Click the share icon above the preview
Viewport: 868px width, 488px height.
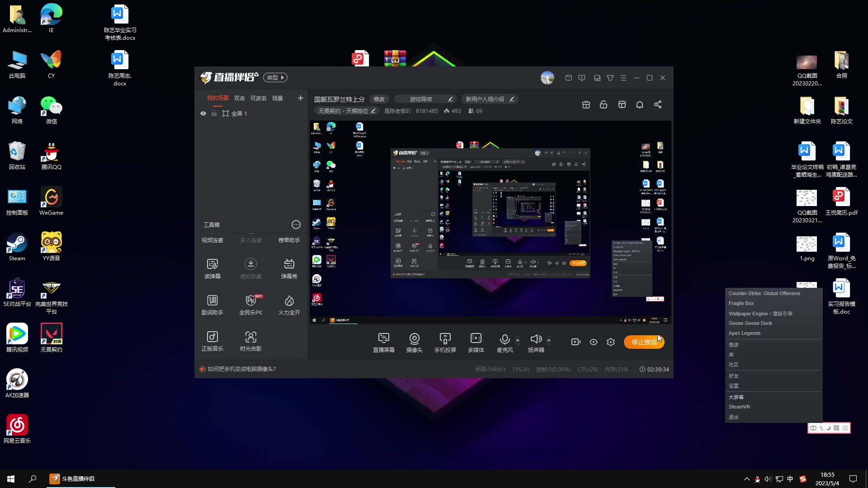658,104
